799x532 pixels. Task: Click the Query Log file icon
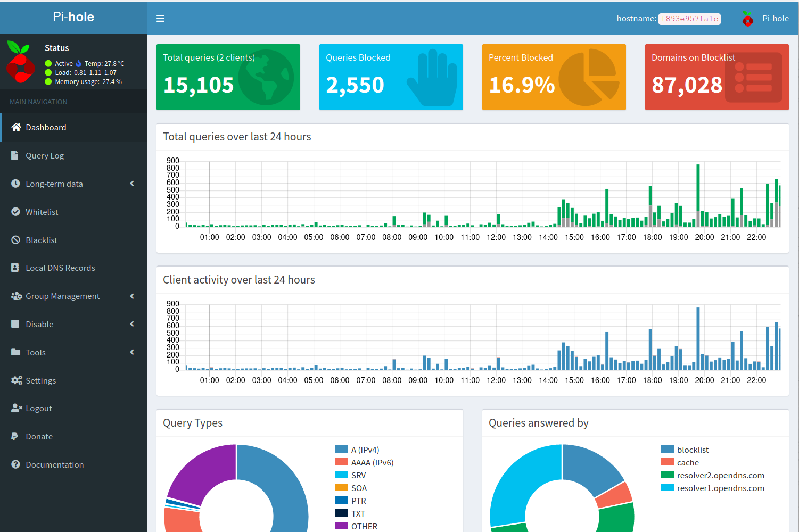[15, 155]
